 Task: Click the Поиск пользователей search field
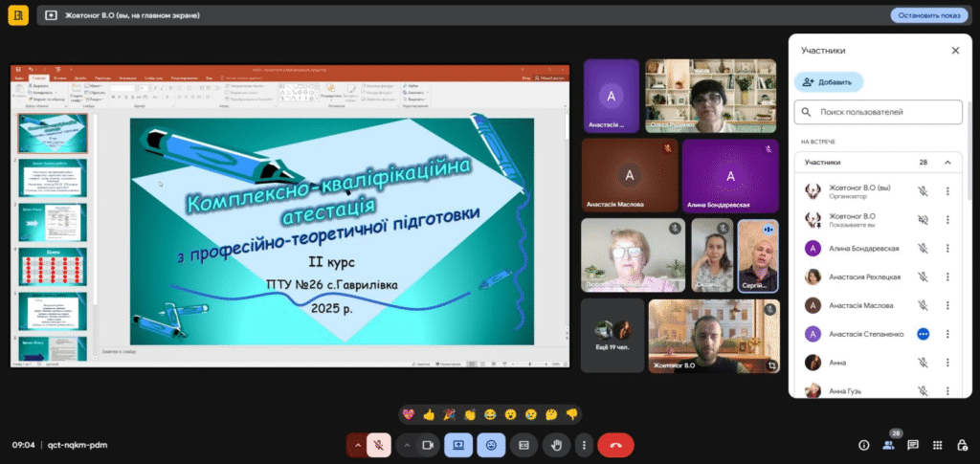(x=878, y=112)
